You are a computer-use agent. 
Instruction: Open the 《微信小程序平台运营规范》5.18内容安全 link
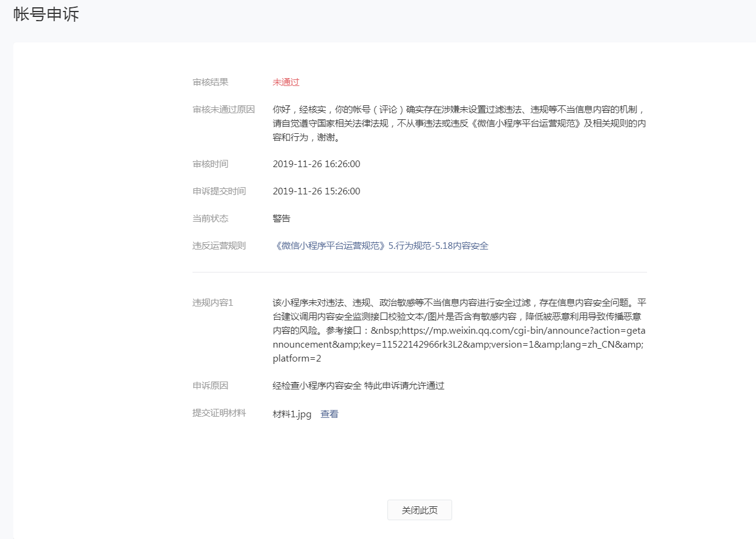[x=381, y=246]
